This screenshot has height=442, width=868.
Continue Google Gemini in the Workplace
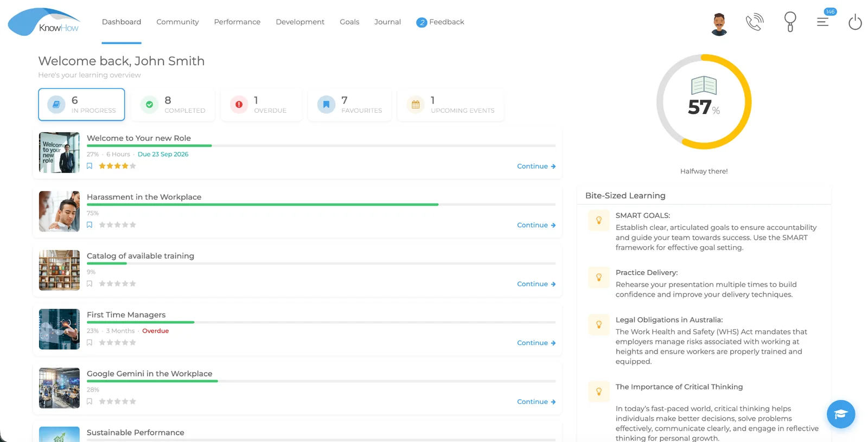(x=536, y=401)
